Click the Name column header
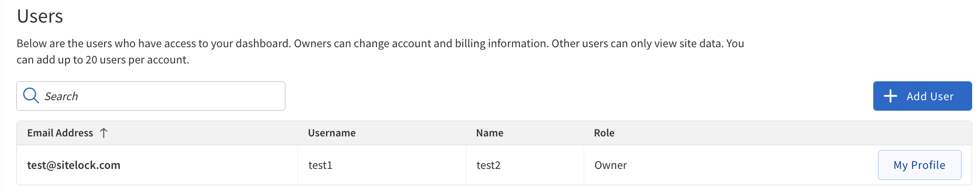980x192 pixels. pyautogui.click(x=489, y=133)
